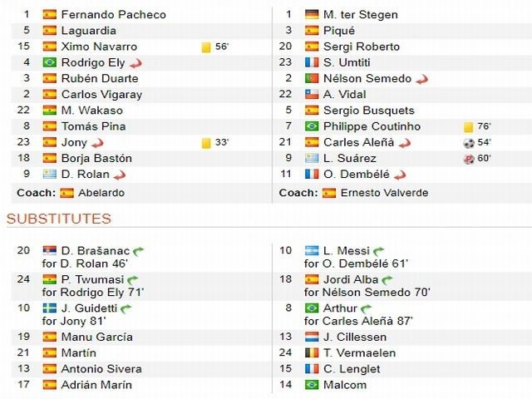Click the penalty icon next to L. Suárez
The image size is (532, 399).
pos(469,159)
